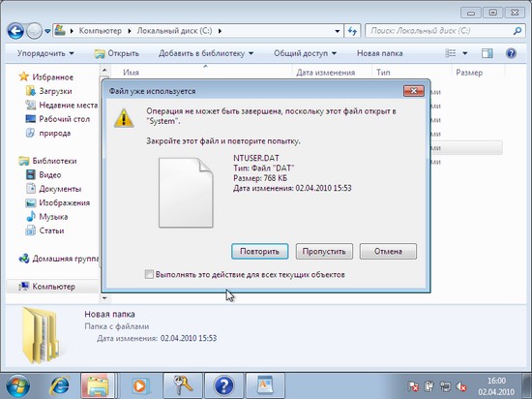Image resolution: width=532 pixels, height=399 pixels.
Task: Sort by the Дата изменения column header
Action: 325,73
